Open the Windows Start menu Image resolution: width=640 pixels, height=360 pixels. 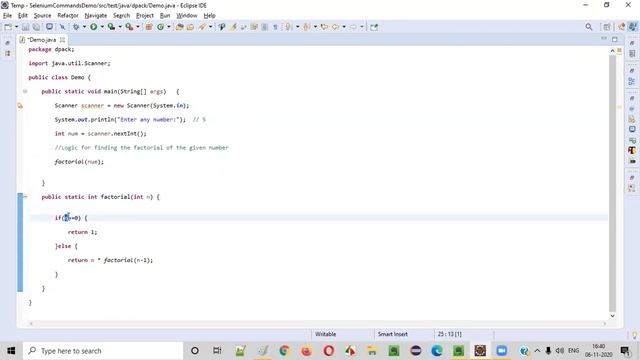pyautogui.click(x=11, y=351)
